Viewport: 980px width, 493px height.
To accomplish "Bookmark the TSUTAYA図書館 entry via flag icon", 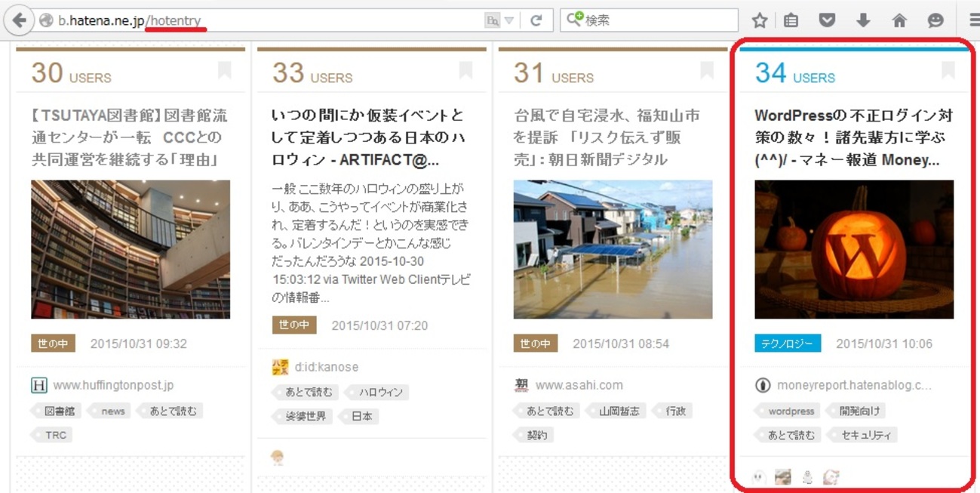I will coord(224,70).
